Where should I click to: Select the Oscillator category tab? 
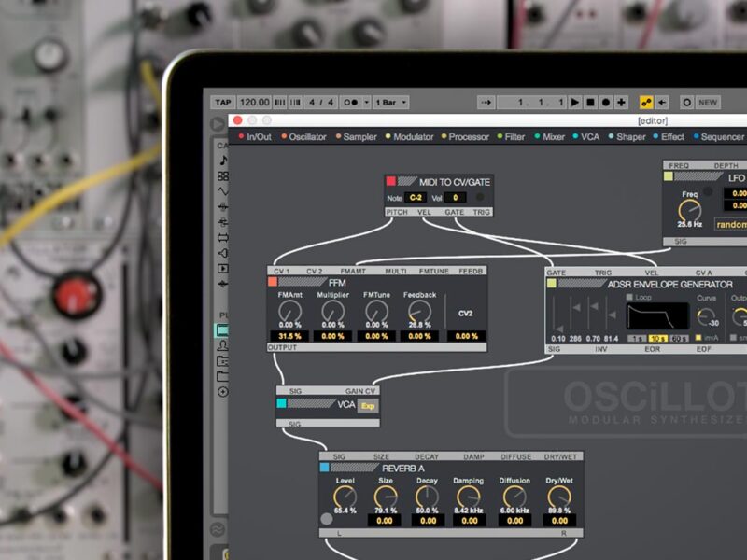coord(307,137)
